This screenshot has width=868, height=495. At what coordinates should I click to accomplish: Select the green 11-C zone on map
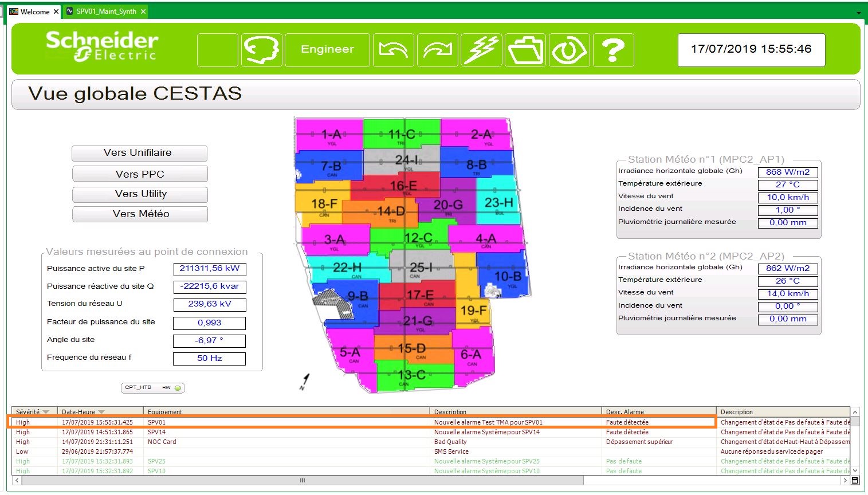tap(401, 135)
